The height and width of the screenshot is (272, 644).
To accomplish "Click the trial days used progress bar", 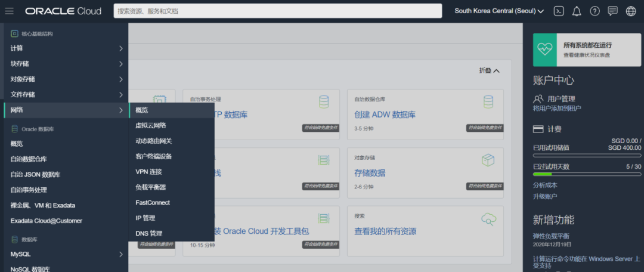I will [587, 174].
